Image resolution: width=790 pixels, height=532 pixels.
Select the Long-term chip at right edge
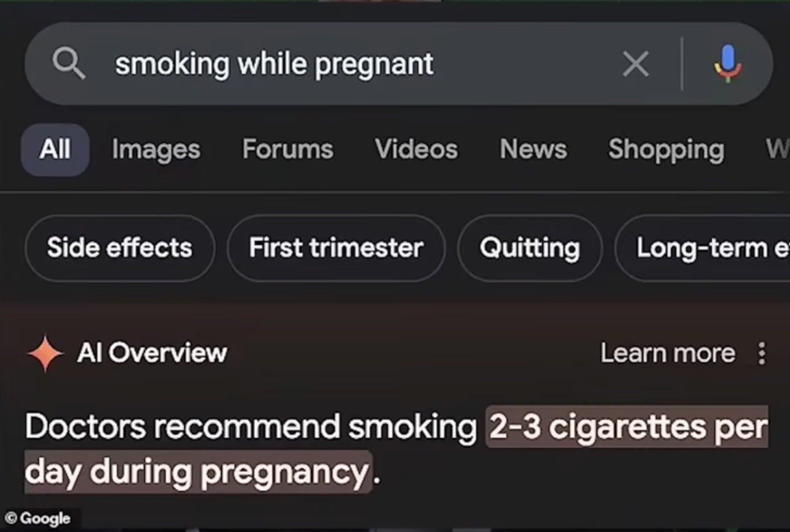click(x=702, y=248)
